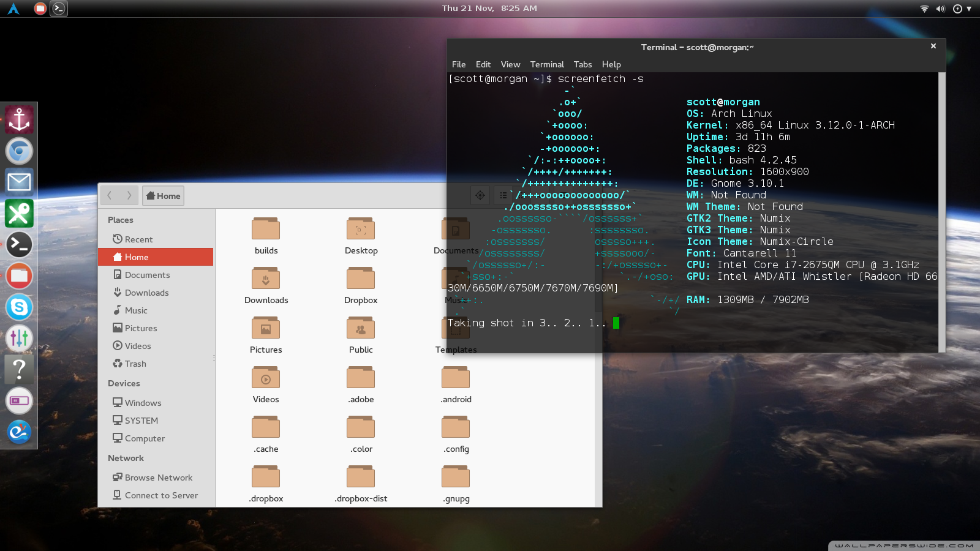Open the purple display dock icon

pyautogui.click(x=19, y=401)
